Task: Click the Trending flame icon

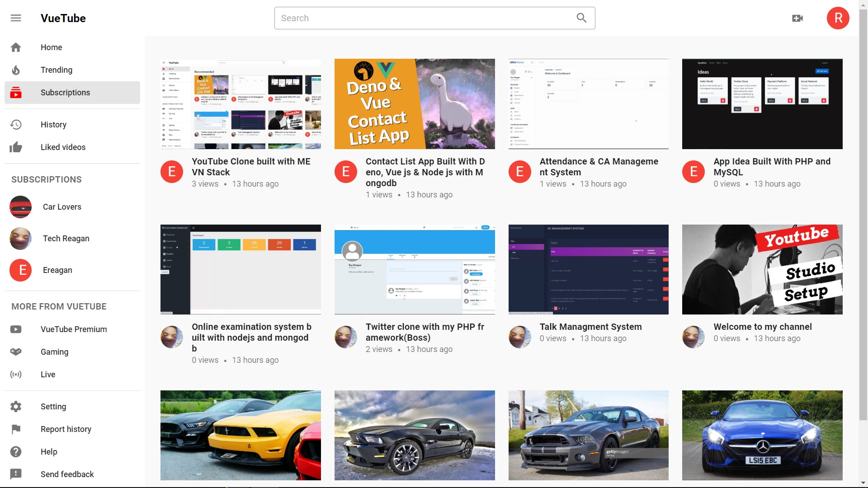Action: pyautogui.click(x=16, y=70)
